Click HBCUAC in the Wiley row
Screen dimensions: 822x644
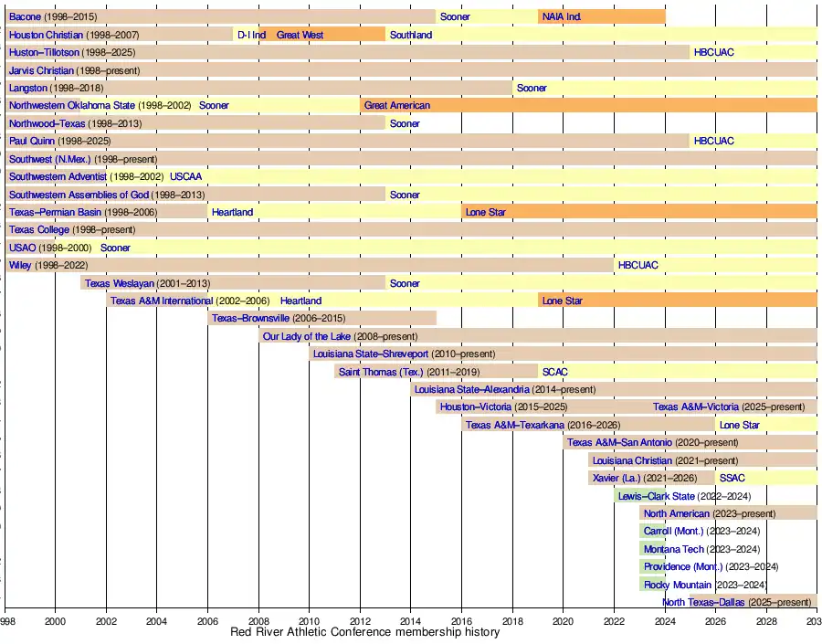pos(638,265)
